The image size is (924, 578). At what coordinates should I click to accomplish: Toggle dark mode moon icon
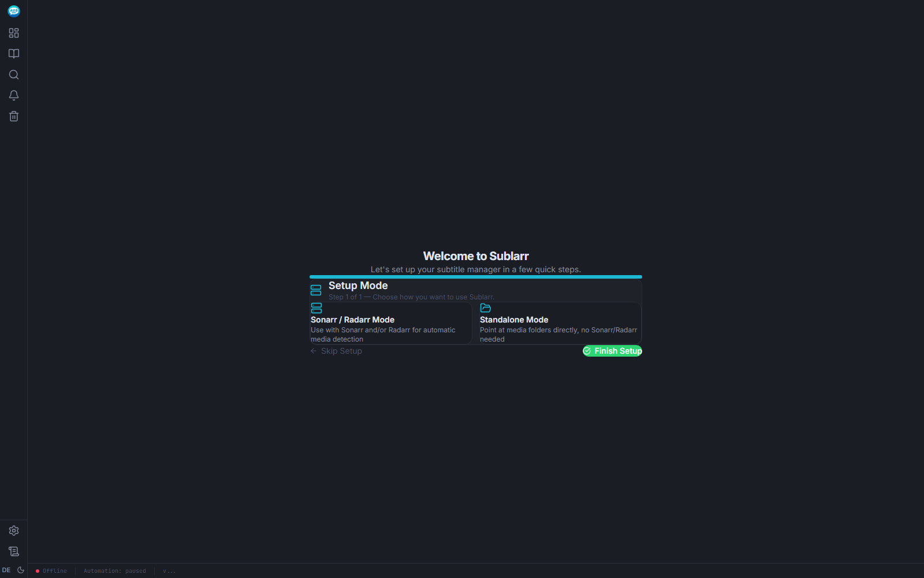coord(21,570)
